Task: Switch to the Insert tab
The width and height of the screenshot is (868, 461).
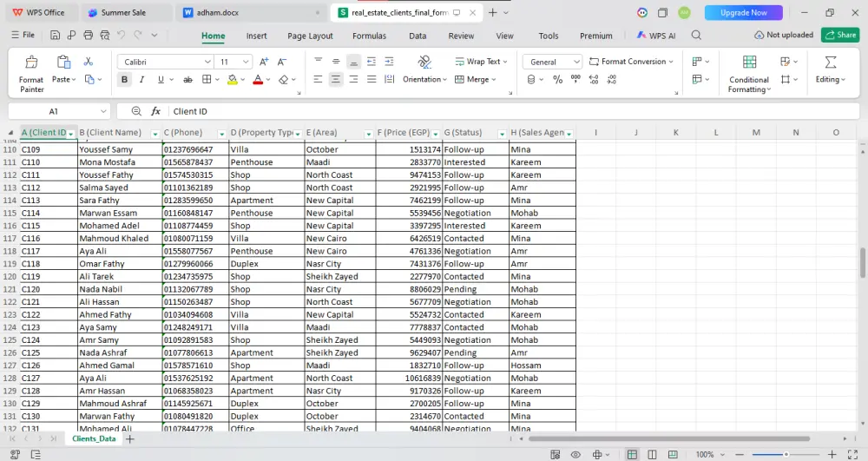Action: tap(256, 36)
